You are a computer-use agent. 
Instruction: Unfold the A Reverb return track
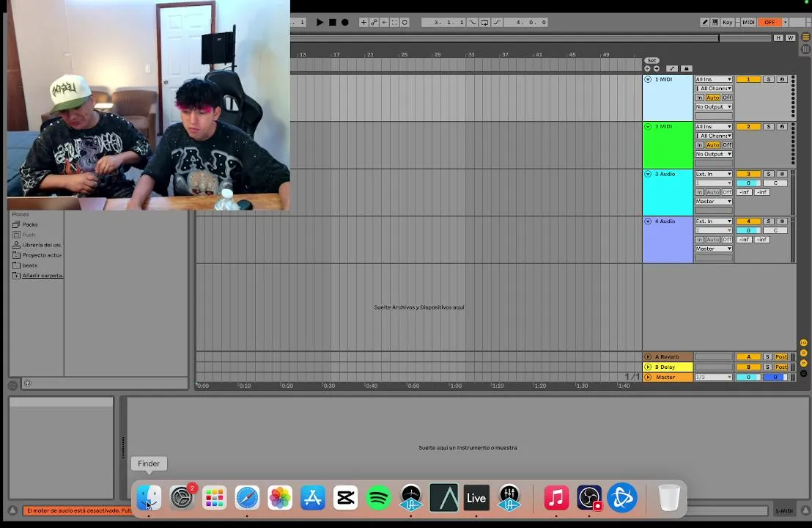[648, 357]
